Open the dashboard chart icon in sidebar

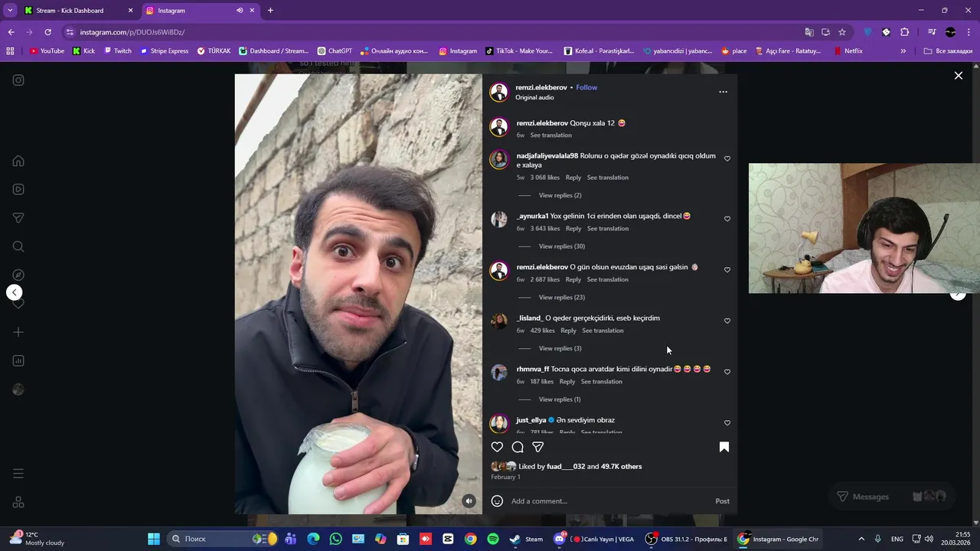pyautogui.click(x=18, y=360)
